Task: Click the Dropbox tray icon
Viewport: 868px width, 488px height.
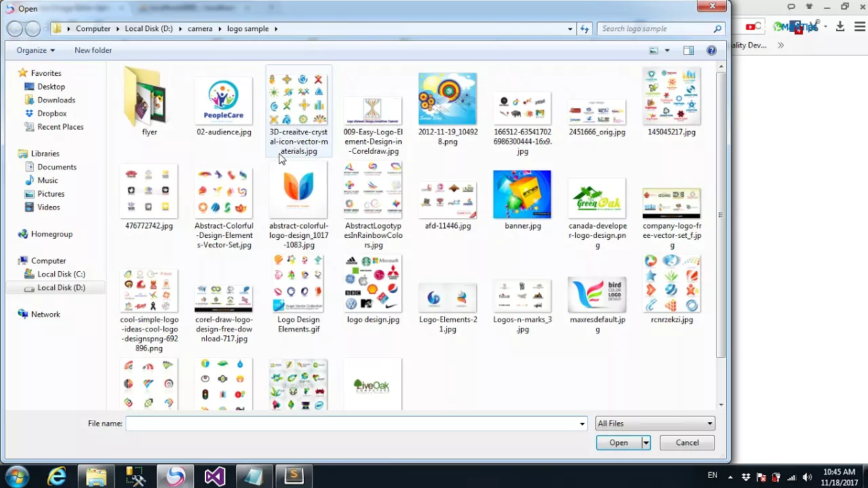Action: coord(746,476)
